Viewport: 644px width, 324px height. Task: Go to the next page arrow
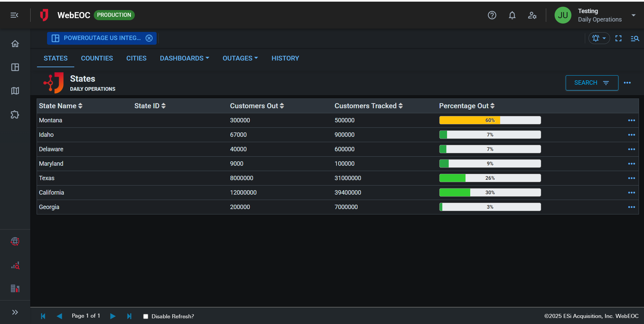[113, 316]
